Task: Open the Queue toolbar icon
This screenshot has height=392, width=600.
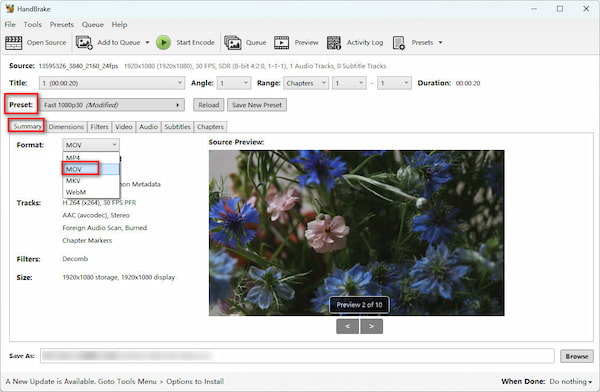Action: click(x=232, y=42)
